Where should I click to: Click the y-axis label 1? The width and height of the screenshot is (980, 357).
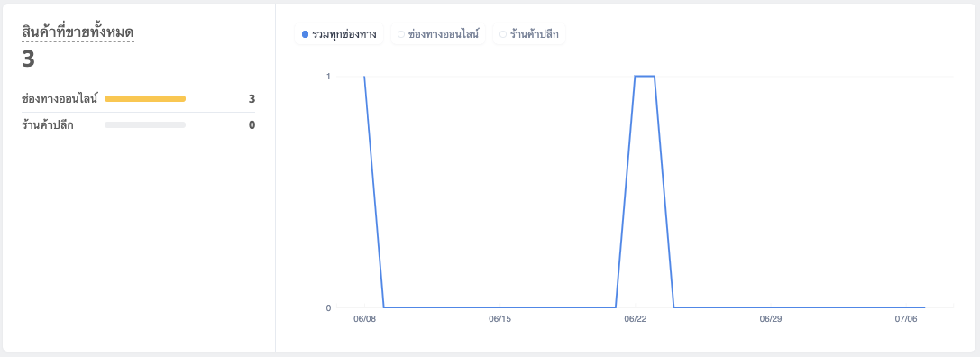(x=328, y=77)
